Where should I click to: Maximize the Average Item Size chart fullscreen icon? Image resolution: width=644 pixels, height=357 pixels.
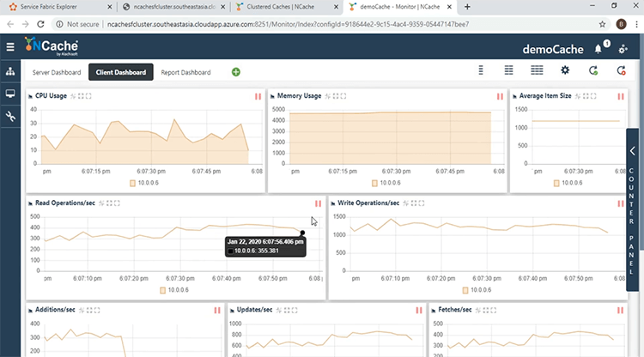click(x=593, y=96)
